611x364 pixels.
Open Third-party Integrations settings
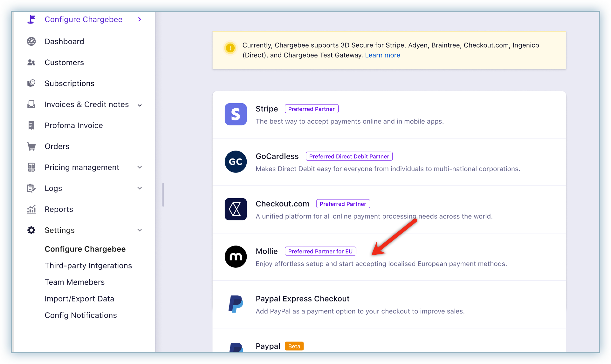[x=88, y=266]
